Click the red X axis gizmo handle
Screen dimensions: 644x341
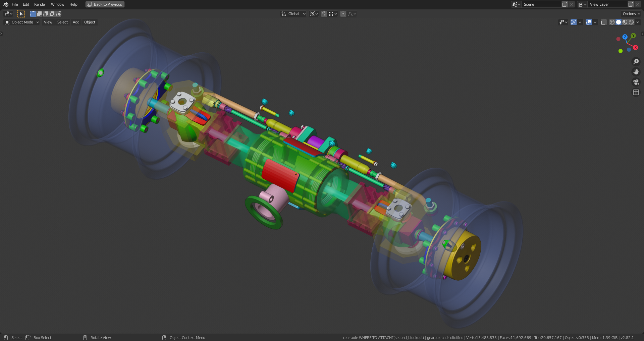[635, 48]
